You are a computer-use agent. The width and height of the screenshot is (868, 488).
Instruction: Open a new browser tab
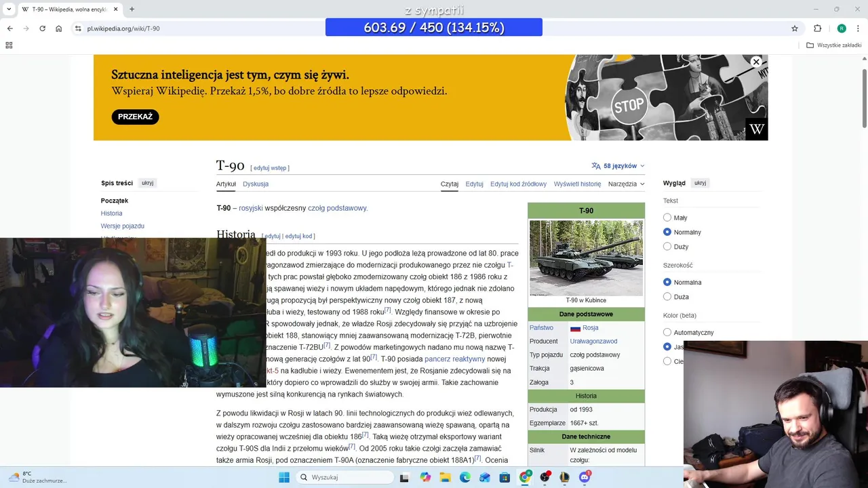pos(132,9)
